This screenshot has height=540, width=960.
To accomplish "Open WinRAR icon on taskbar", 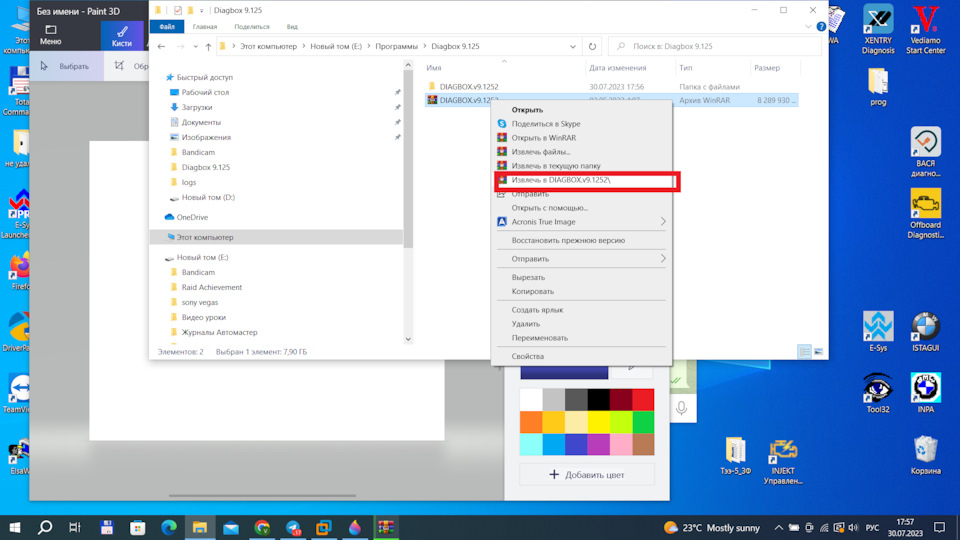I will tap(386, 527).
